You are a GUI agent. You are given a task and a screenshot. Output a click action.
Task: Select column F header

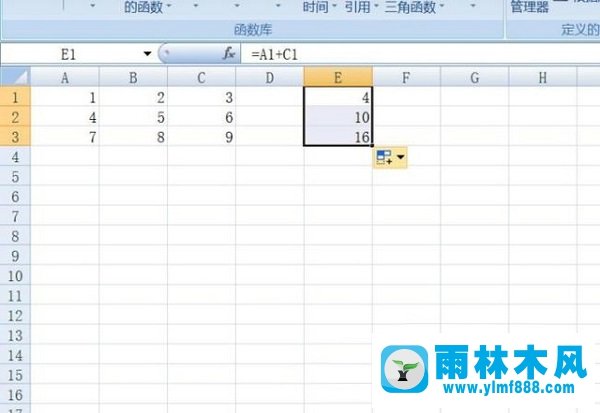[406, 78]
